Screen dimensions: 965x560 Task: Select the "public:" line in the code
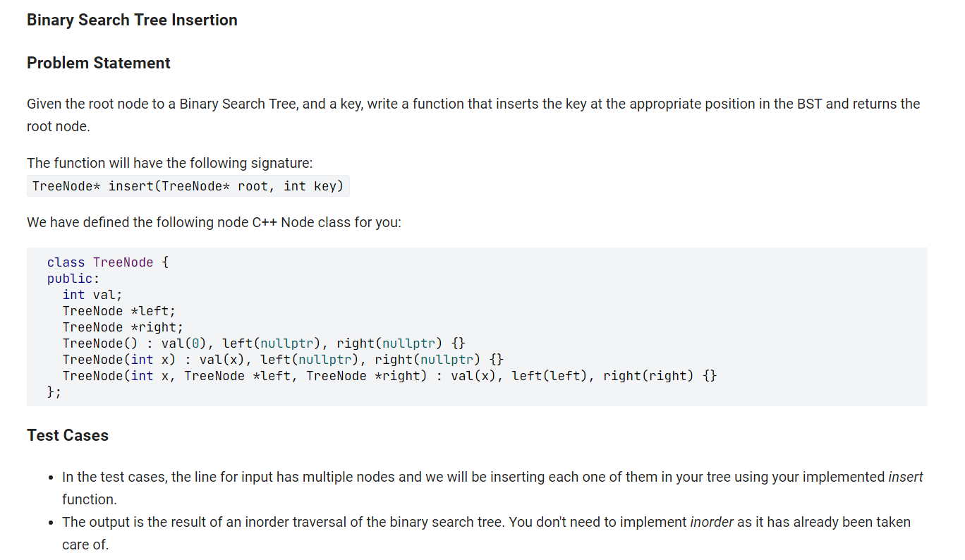[71, 278]
